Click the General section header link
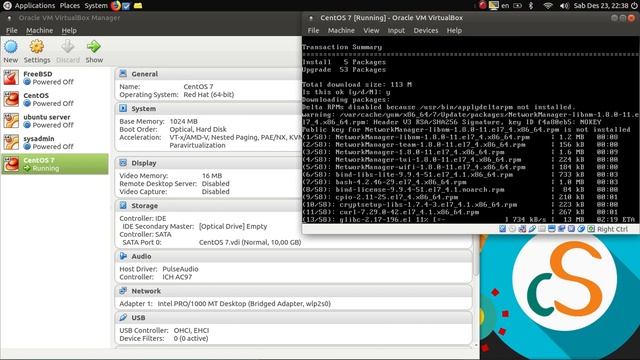Viewport: 640px width, 360px height. coord(144,74)
